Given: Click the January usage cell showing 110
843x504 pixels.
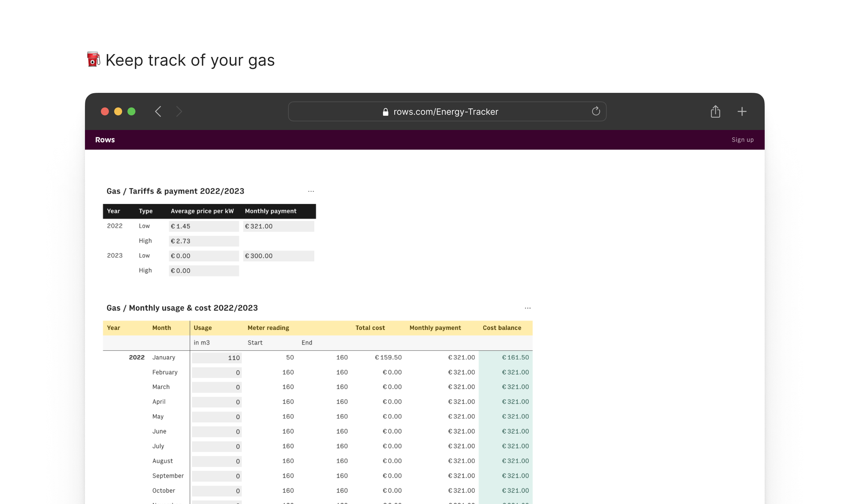Looking at the screenshot, I should pos(216,358).
